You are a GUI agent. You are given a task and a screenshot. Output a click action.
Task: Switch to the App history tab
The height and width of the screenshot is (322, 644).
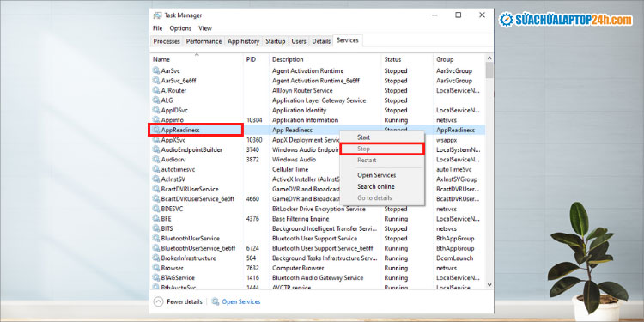click(244, 41)
